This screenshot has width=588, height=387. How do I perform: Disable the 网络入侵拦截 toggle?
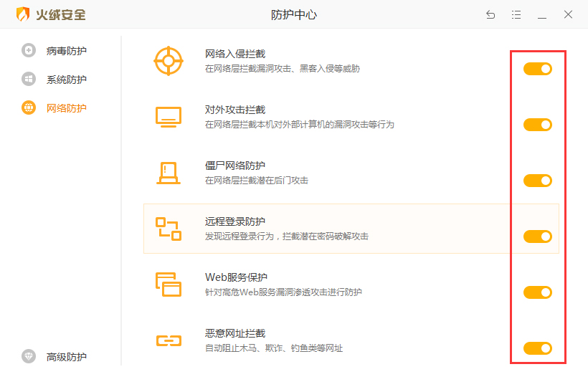tap(538, 69)
